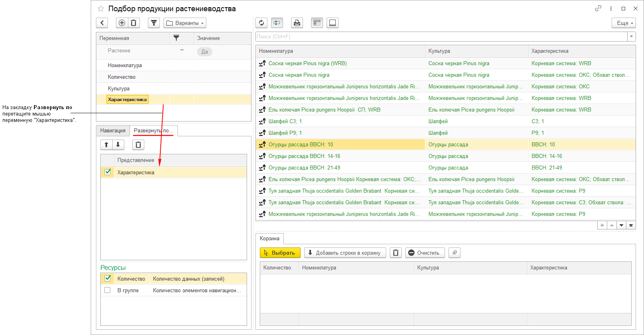Click the Шанфей culture cell for С3
Screen dimensions: 644x335
477,121
